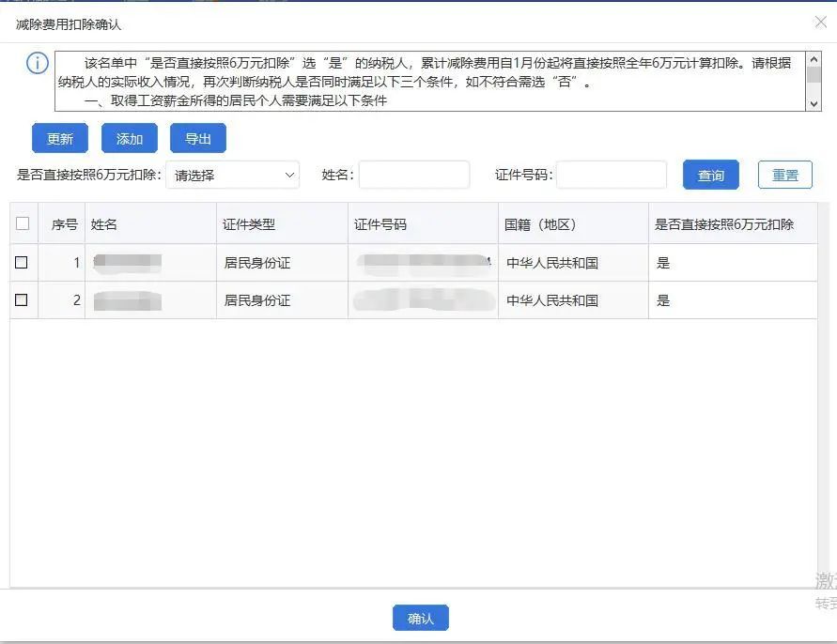This screenshot has width=837, height=644.
Task: Click the 证件号码 column header
Action: tap(423, 223)
